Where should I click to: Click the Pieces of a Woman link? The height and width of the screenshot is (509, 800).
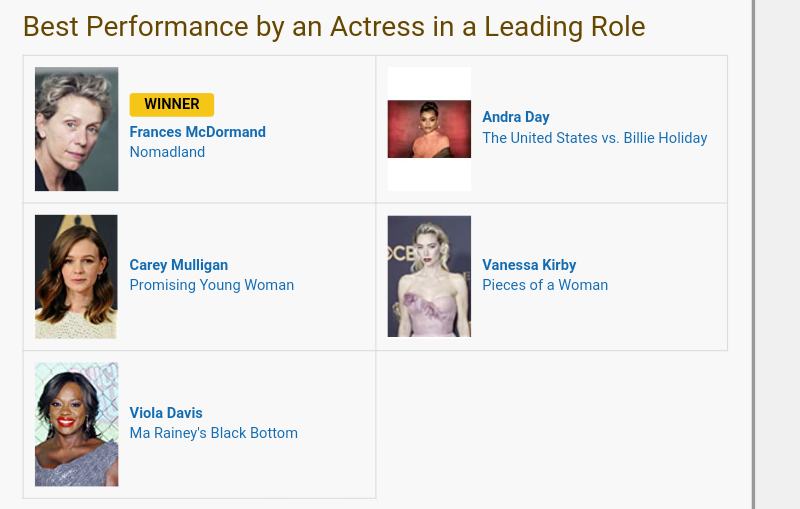click(545, 285)
